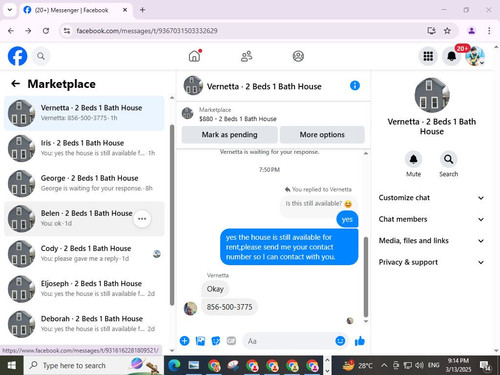The width and height of the screenshot is (500, 375).
Task: Open the nine-dot Menu grid icon
Action: 428,56
